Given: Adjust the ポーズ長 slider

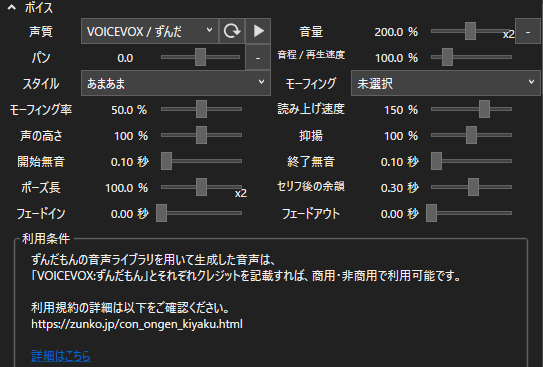Looking at the screenshot, I should 201,187.
